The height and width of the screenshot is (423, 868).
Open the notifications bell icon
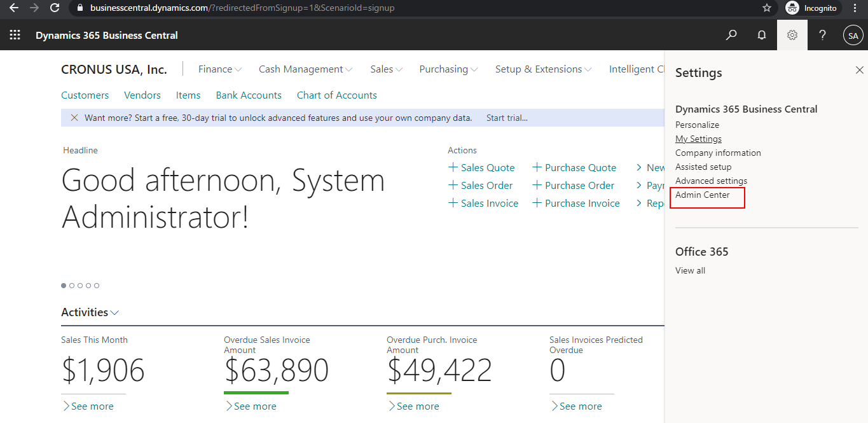[x=762, y=35]
